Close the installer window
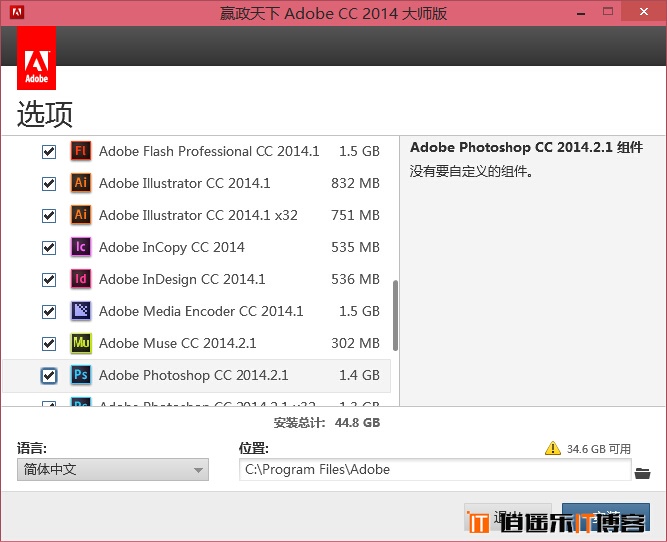 [x=644, y=12]
